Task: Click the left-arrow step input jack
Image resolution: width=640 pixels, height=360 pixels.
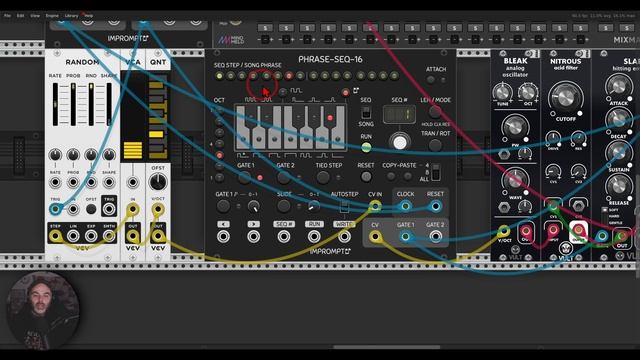Action: point(223,236)
